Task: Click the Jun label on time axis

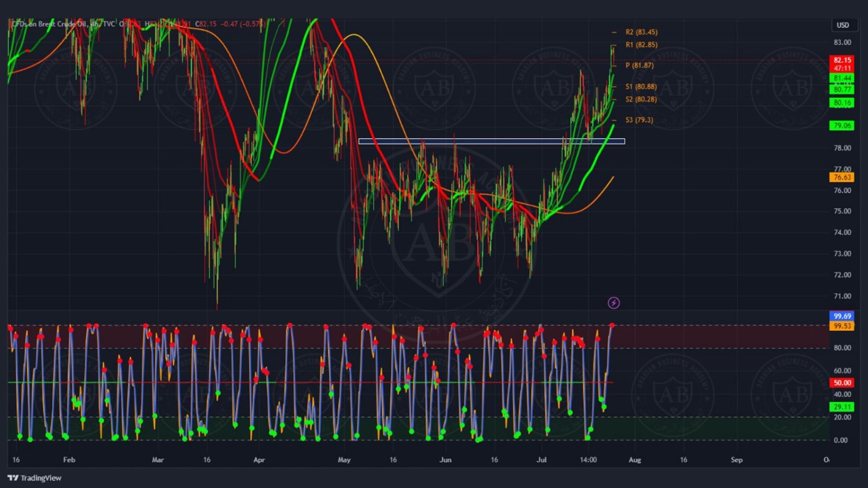Action: 445,460
